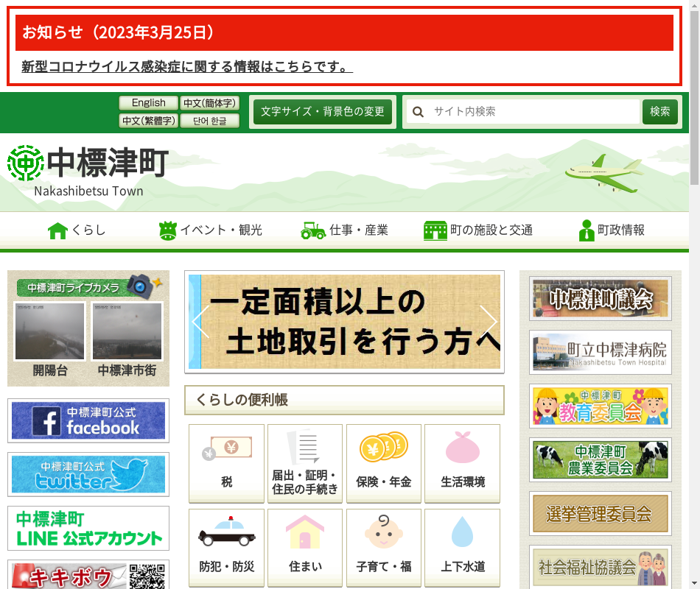The image size is (700, 589).
Task: Open the イベント・観光 navigation menu
Action: click(x=211, y=230)
